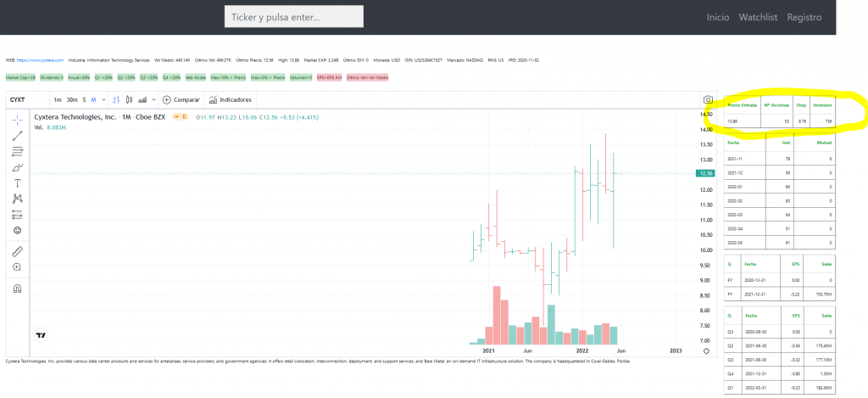The image size is (868, 398).
Task: Select the ruler measure tool
Action: click(18, 251)
